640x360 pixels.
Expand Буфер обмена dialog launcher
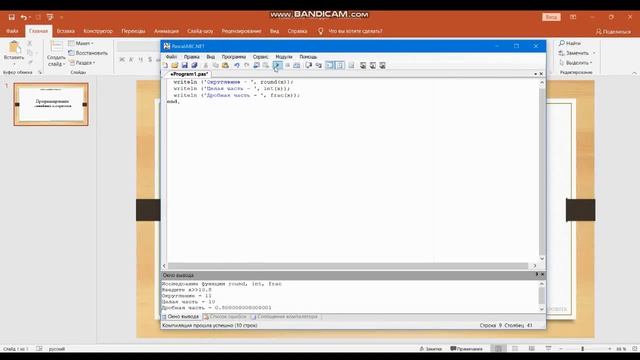pyautogui.click(x=40, y=72)
